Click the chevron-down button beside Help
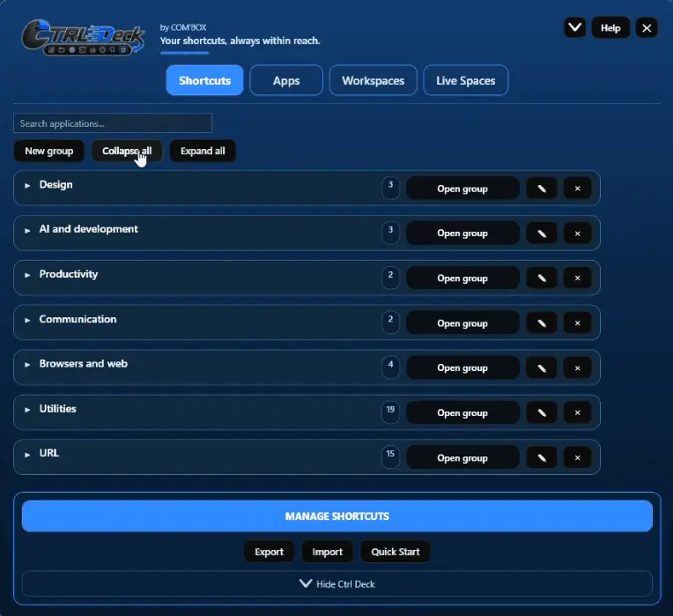The image size is (673, 616). (574, 28)
